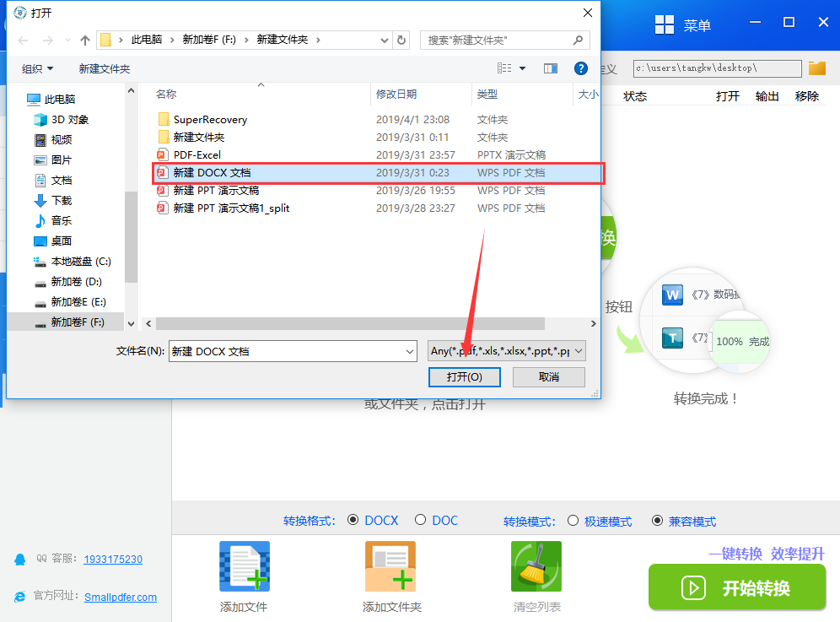Click the change view icon
Image resolution: width=840 pixels, height=622 pixels.
click(x=504, y=68)
